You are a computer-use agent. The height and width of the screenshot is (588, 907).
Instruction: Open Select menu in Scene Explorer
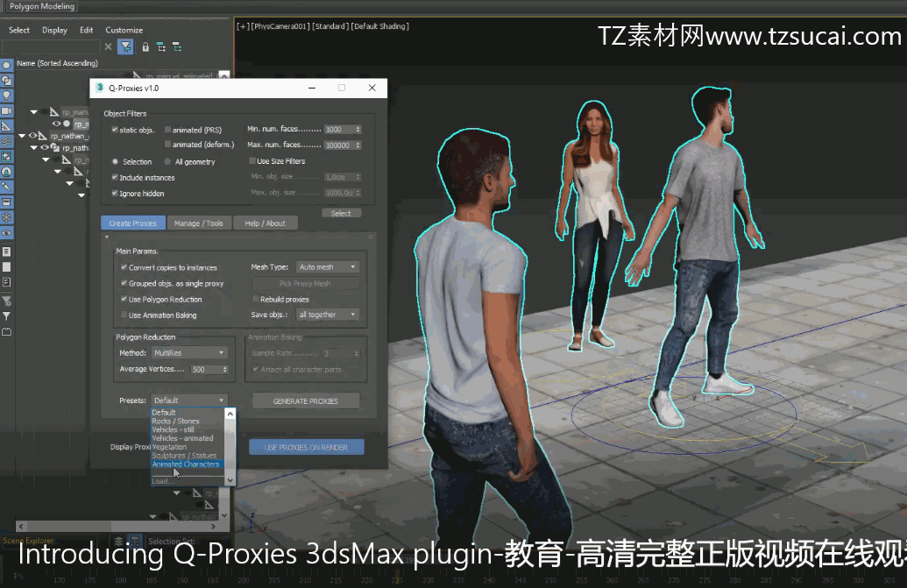(19, 30)
